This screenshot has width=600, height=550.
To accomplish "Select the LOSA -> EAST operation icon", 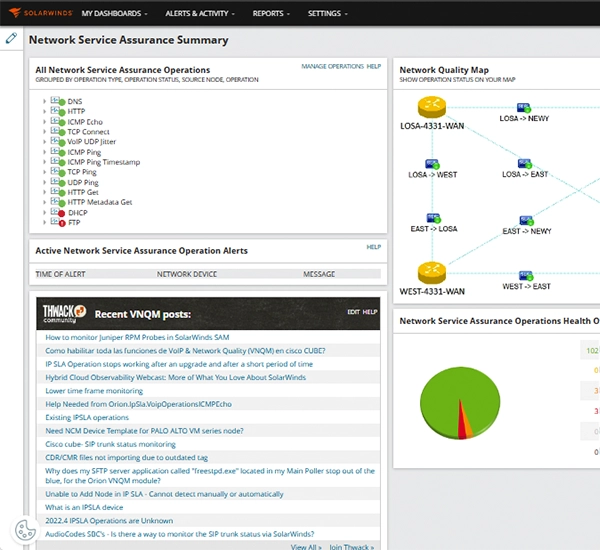I will pyautogui.click(x=525, y=163).
